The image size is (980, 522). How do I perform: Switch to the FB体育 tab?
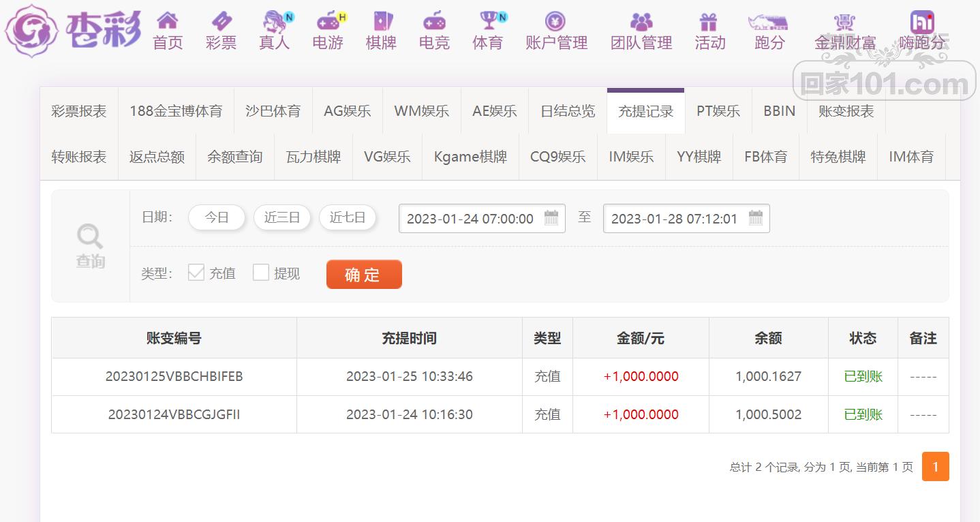766,157
